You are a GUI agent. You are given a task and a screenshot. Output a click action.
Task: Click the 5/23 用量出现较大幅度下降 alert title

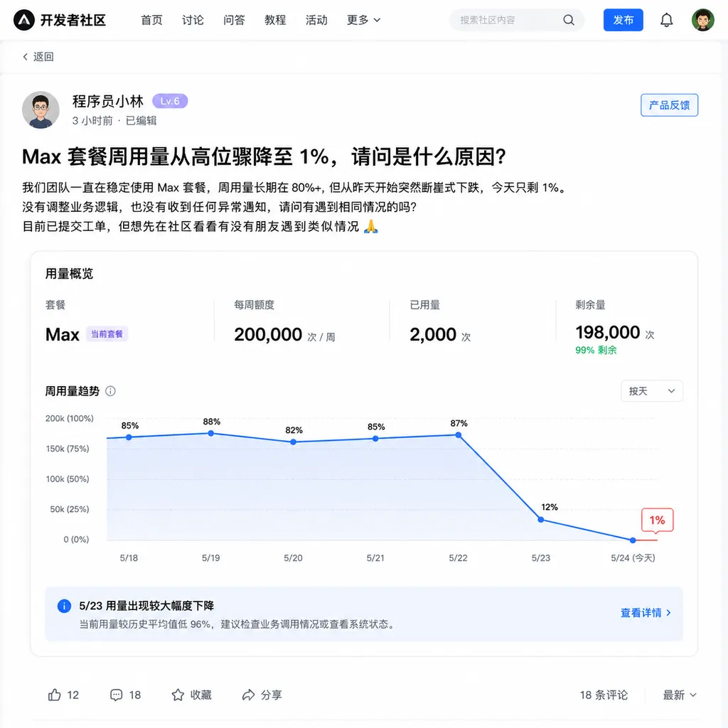pos(146,606)
